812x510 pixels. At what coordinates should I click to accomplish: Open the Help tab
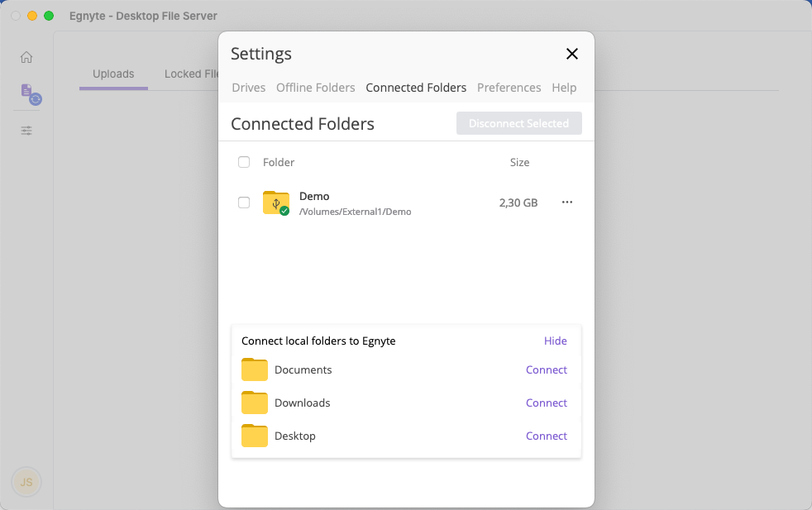[x=564, y=88]
